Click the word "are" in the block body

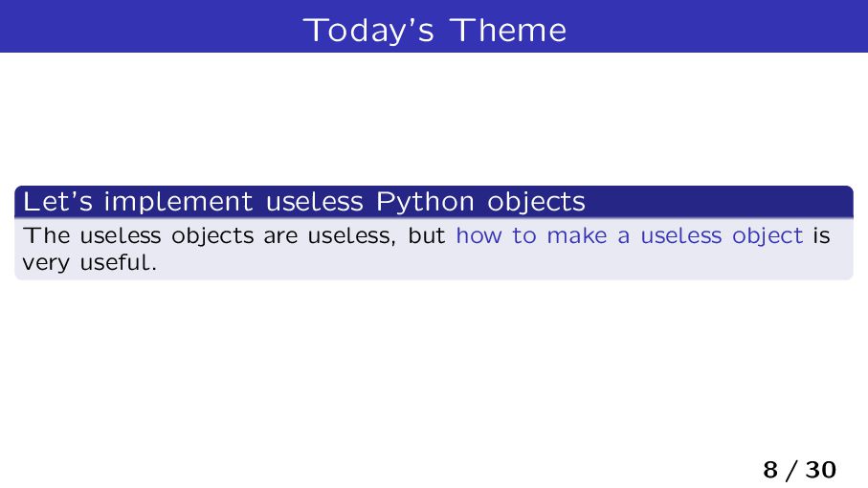point(280,236)
